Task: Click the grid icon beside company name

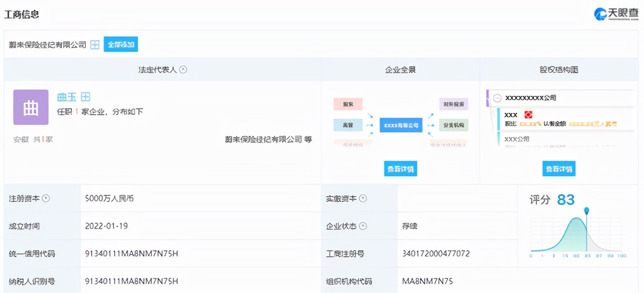Action: click(x=94, y=44)
